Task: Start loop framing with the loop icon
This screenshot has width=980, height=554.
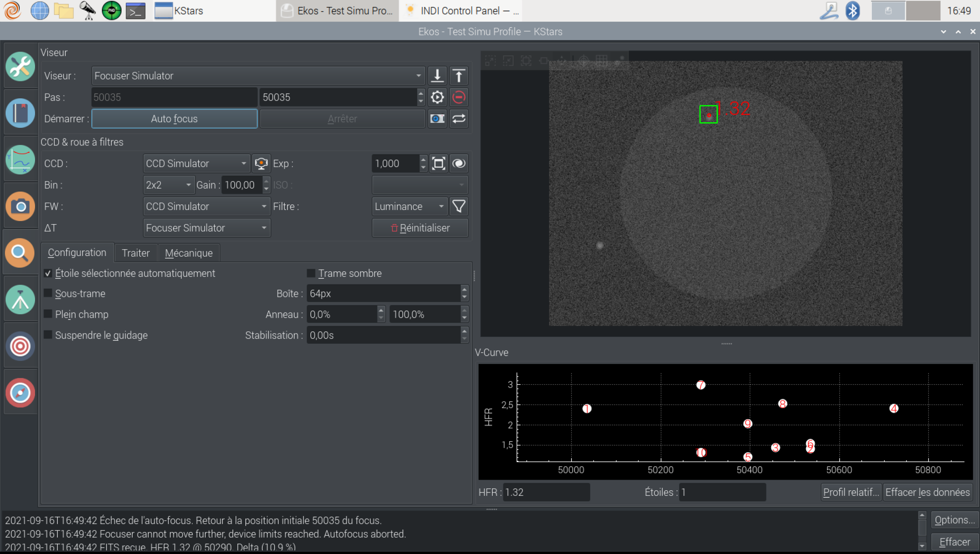Action: pos(459,119)
